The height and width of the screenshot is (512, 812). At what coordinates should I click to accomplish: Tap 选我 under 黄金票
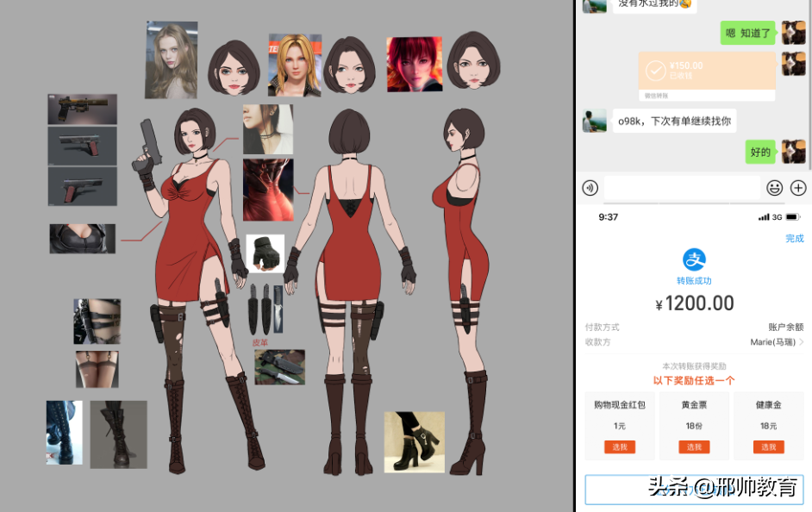pyautogui.click(x=694, y=446)
